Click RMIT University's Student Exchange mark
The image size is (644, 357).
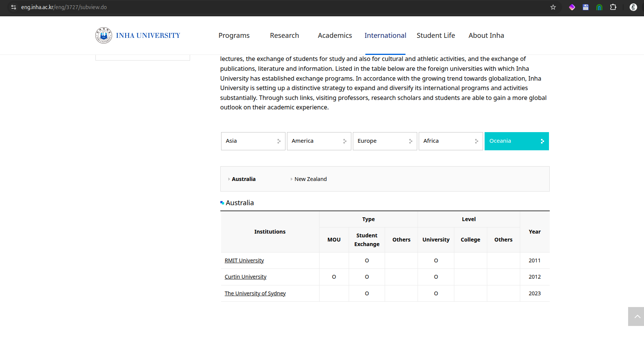pos(367,260)
